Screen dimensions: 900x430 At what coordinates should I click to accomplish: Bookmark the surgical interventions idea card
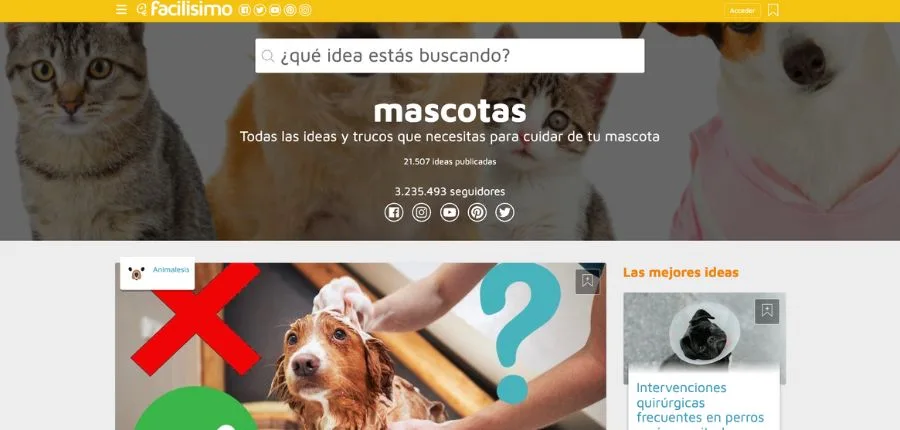pos(767,311)
